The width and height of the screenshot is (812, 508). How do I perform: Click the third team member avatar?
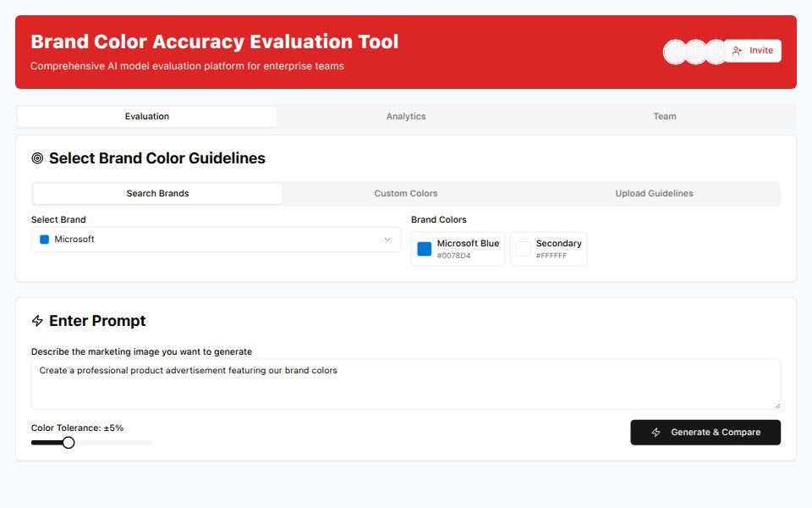(716, 52)
